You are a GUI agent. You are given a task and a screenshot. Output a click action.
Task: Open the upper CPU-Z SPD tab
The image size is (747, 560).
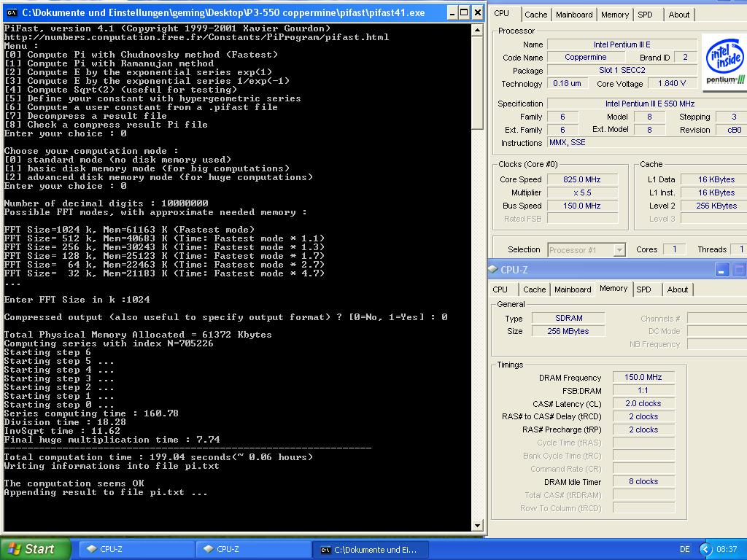click(645, 15)
